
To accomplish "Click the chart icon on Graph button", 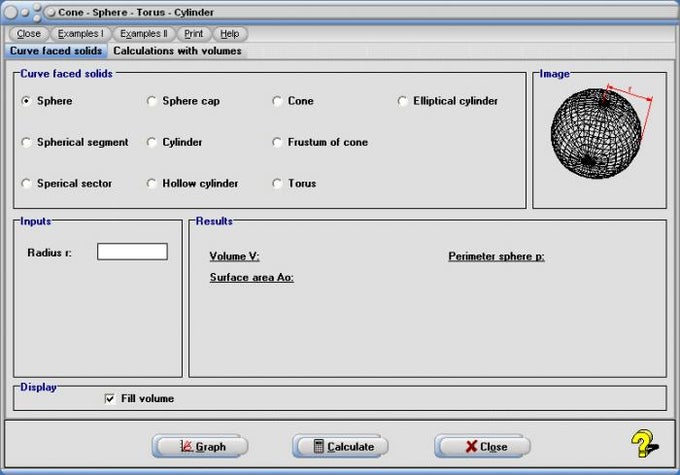I will click(186, 446).
